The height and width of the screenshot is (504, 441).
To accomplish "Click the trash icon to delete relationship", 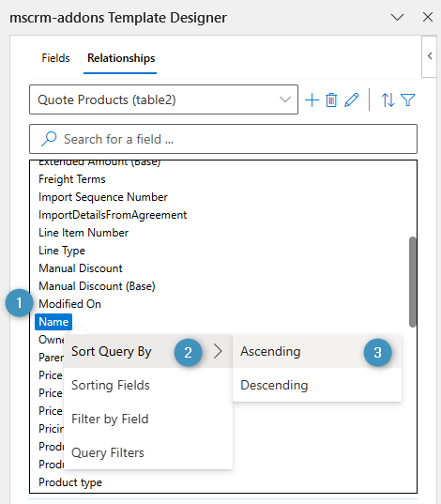I will pyautogui.click(x=331, y=100).
